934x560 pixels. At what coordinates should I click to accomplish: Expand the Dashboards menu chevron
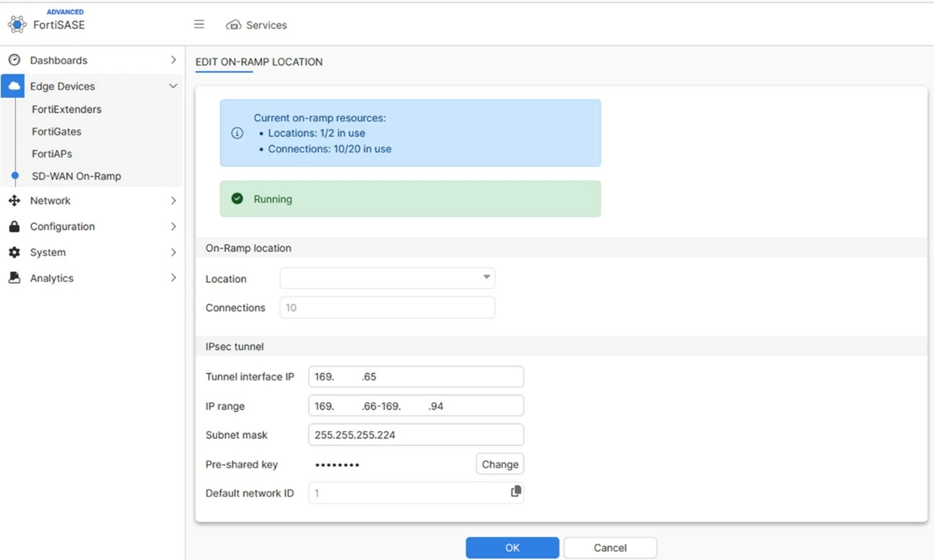point(173,60)
